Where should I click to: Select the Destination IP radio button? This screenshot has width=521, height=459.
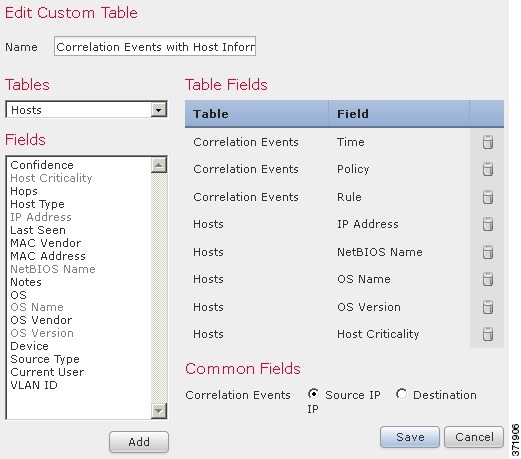tap(401, 394)
